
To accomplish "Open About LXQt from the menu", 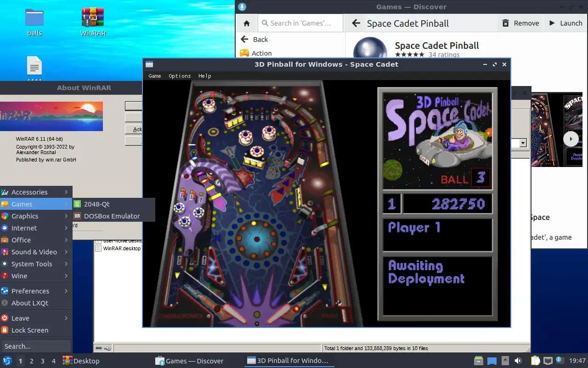I will pos(36,303).
